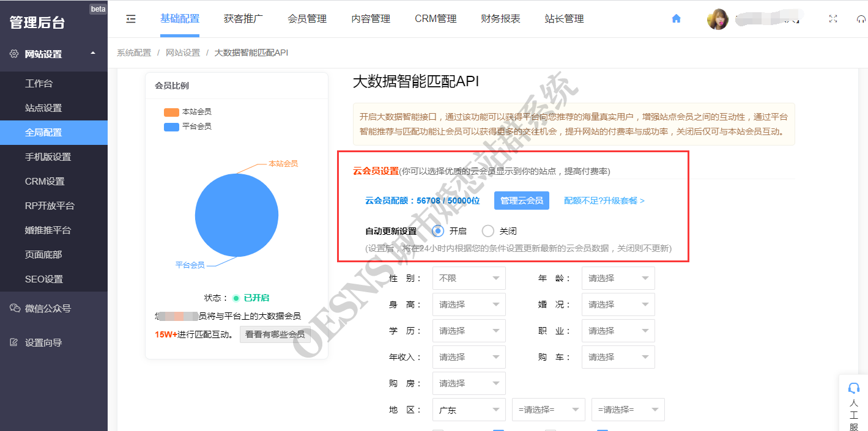
Task: Click the 会员比例 panel title
Action: coord(172,86)
